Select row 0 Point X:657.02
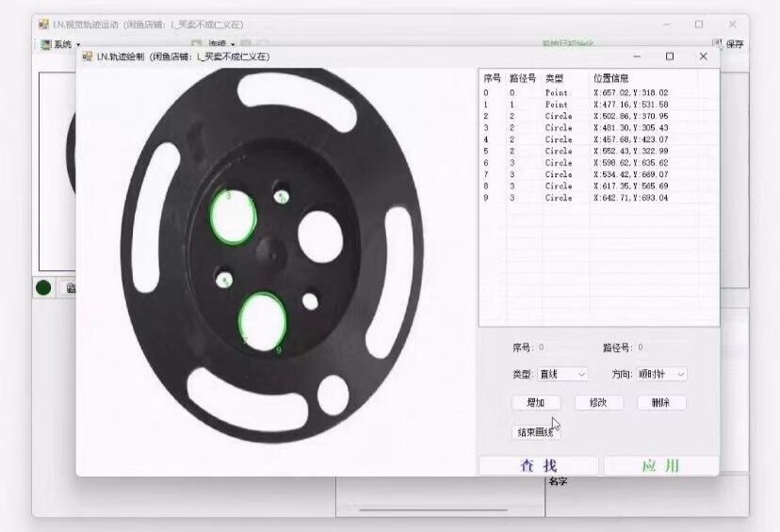The height and width of the screenshot is (532, 780). pos(599,92)
